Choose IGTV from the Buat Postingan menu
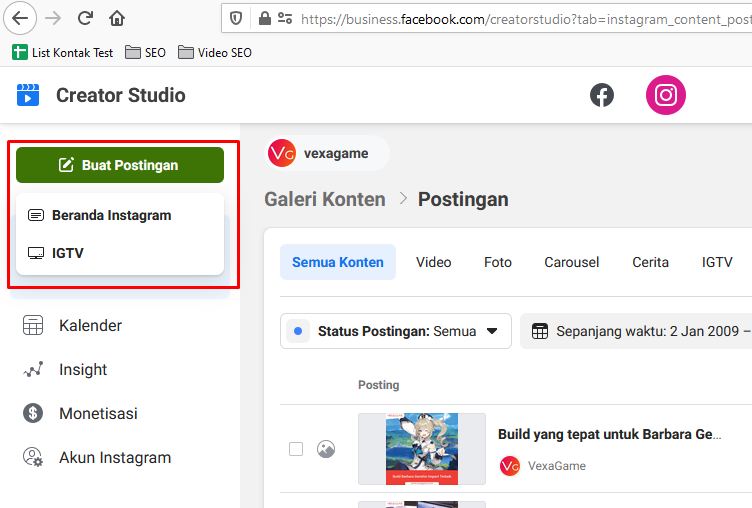This screenshot has width=752, height=508. point(68,253)
